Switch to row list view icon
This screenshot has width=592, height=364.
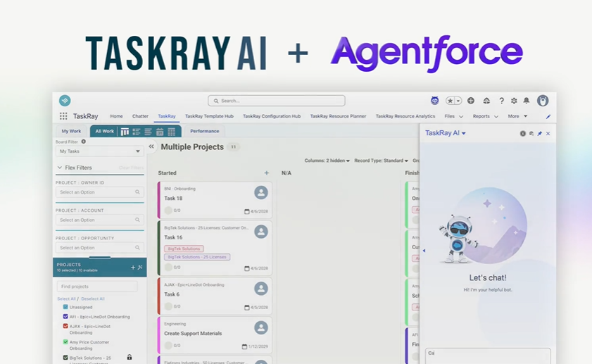pos(137,132)
